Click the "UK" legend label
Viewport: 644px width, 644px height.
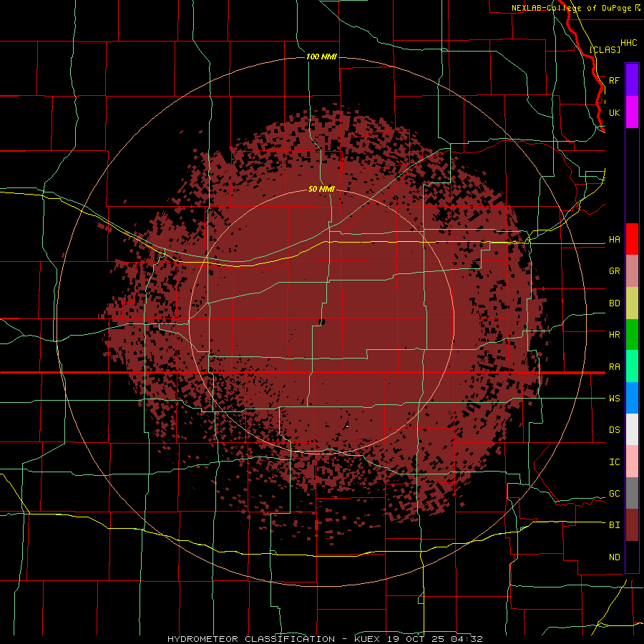pos(614,112)
